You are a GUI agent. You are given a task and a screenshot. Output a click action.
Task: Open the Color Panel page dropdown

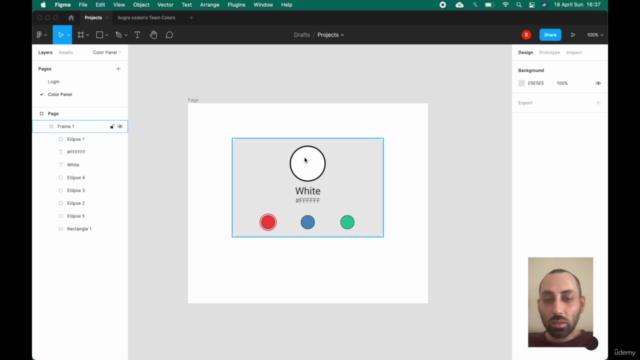click(x=107, y=53)
